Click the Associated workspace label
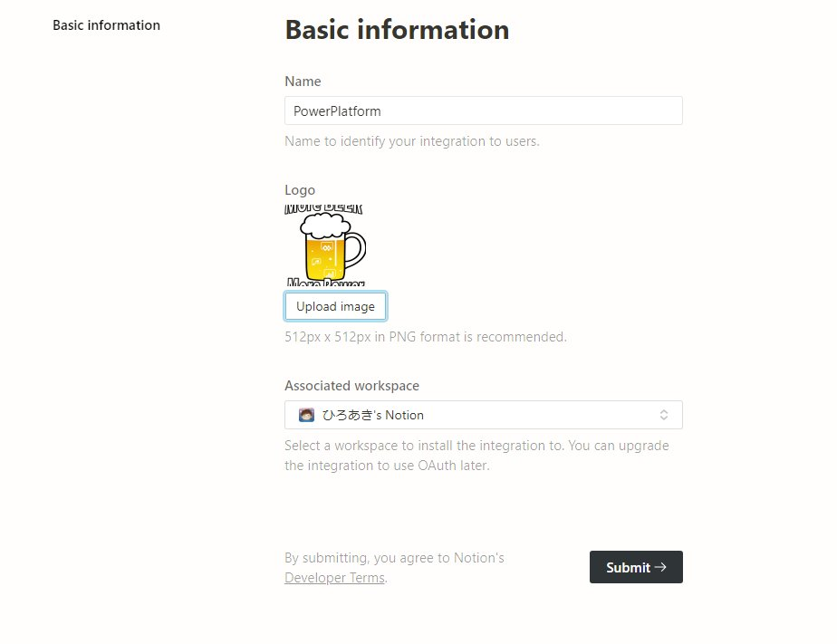Screen dimensions: 837x644 tap(351, 386)
